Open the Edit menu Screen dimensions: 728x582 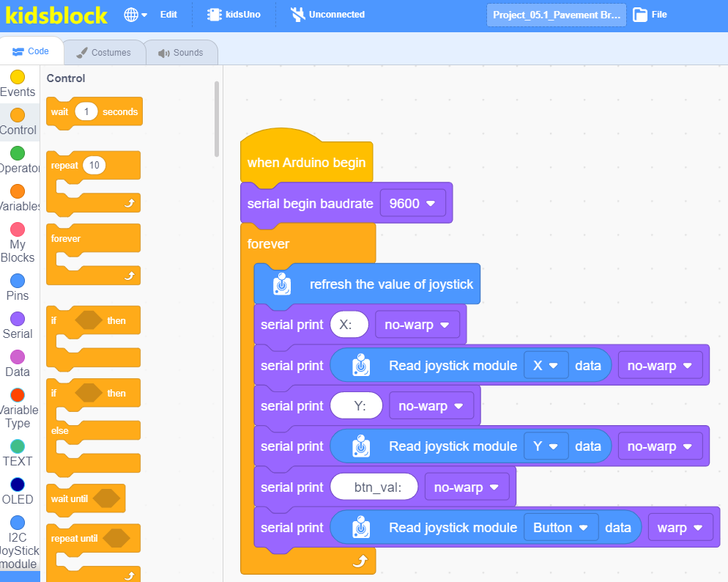[x=168, y=15]
